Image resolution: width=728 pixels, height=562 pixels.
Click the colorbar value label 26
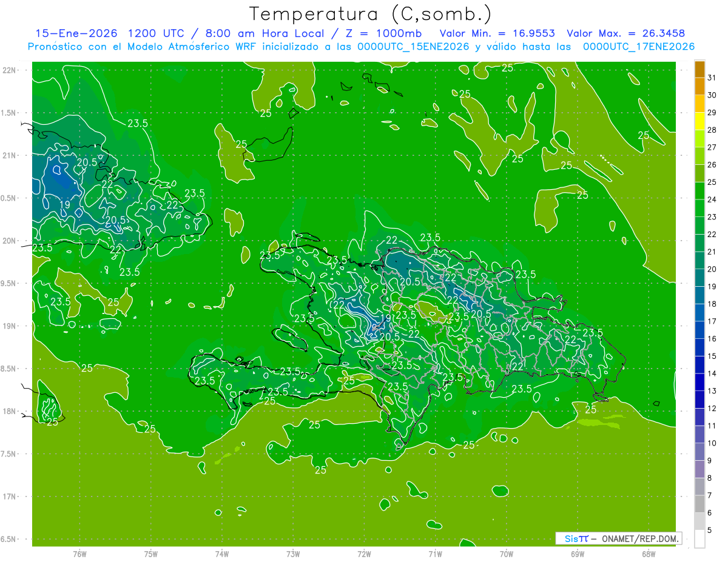[712, 165]
